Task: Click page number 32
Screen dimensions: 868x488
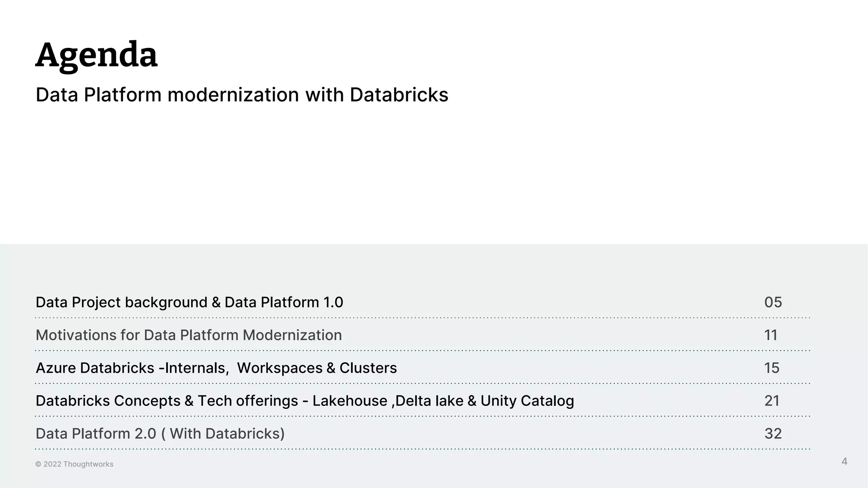Action: pyautogui.click(x=773, y=433)
